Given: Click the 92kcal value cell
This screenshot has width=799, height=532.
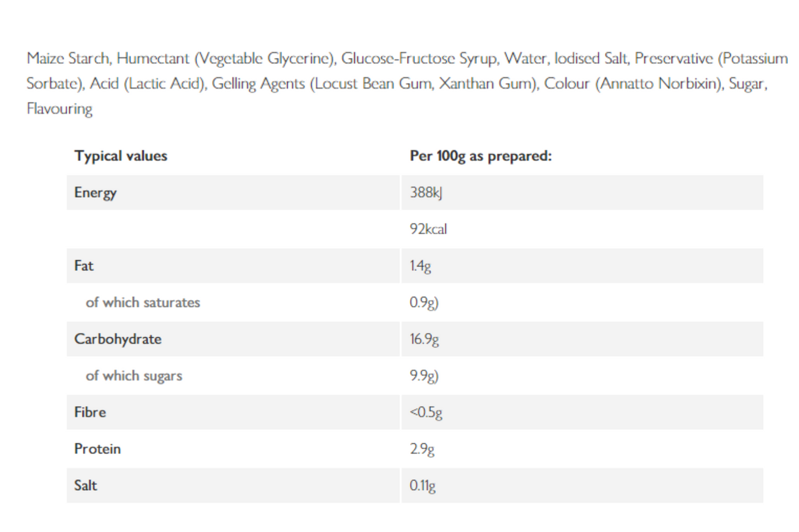Looking at the screenshot, I should [428, 230].
